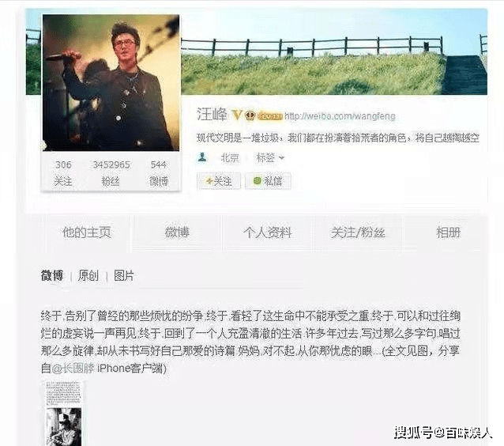Switch to 他的主页 tab
The height and width of the screenshot is (446, 504).
(x=87, y=232)
